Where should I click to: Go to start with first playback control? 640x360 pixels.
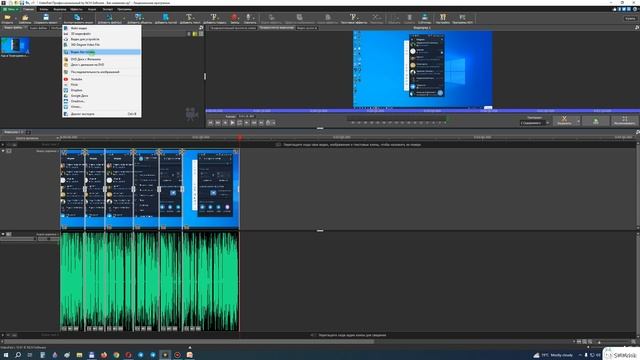pyautogui.click(x=211, y=122)
